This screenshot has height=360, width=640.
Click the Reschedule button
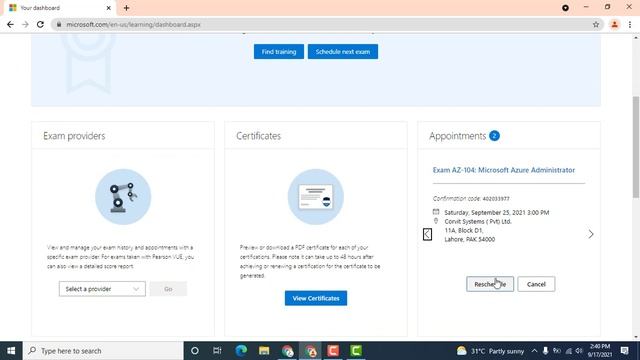[x=490, y=284]
